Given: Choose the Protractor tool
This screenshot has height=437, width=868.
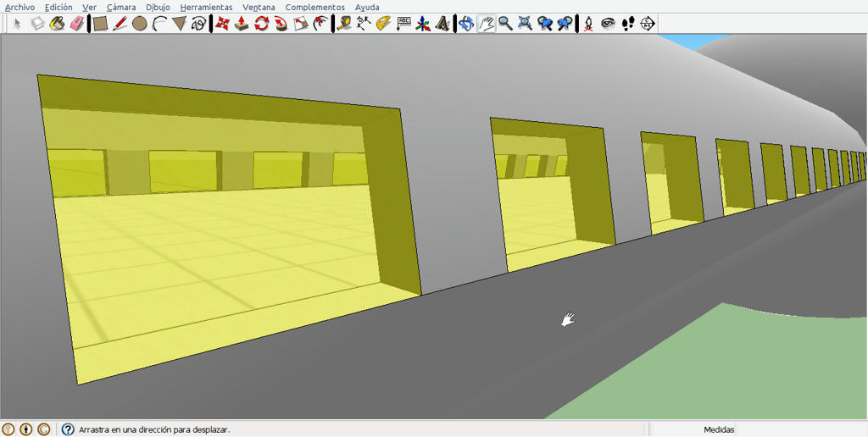Looking at the screenshot, I should pyautogui.click(x=383, y=24).
